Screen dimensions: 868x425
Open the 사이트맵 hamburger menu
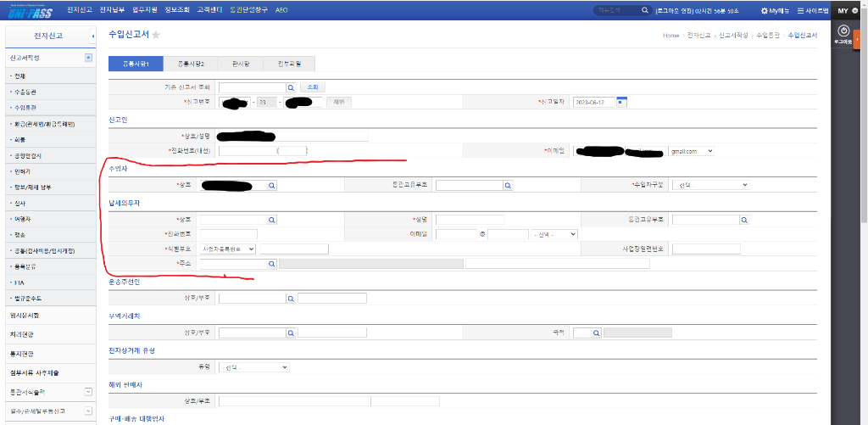click(800, 10)
